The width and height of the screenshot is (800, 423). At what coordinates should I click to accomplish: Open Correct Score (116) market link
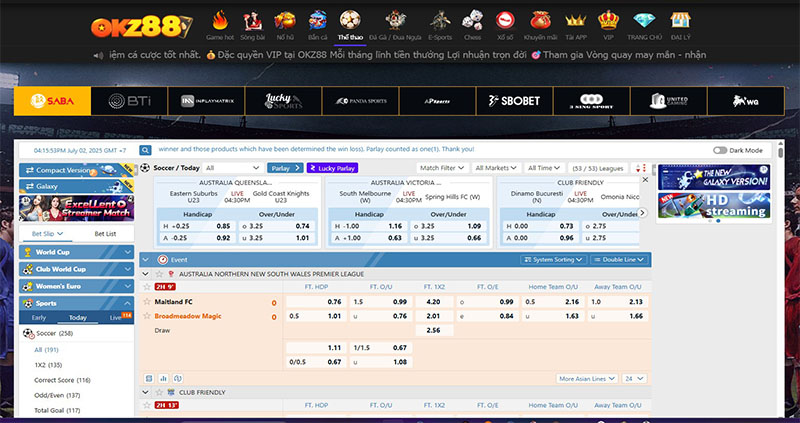(x=62, y=380)
